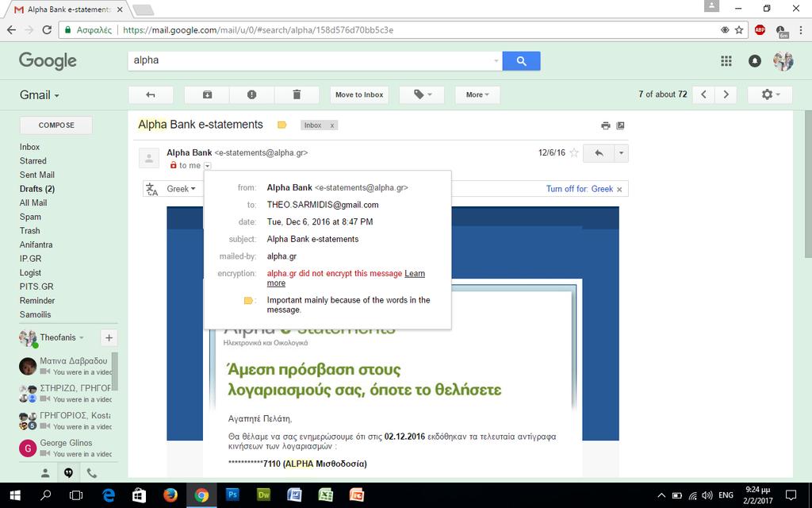Open Excel from the taskbar
The height and width of the screenshot is (508, 812).
[326, 495]
